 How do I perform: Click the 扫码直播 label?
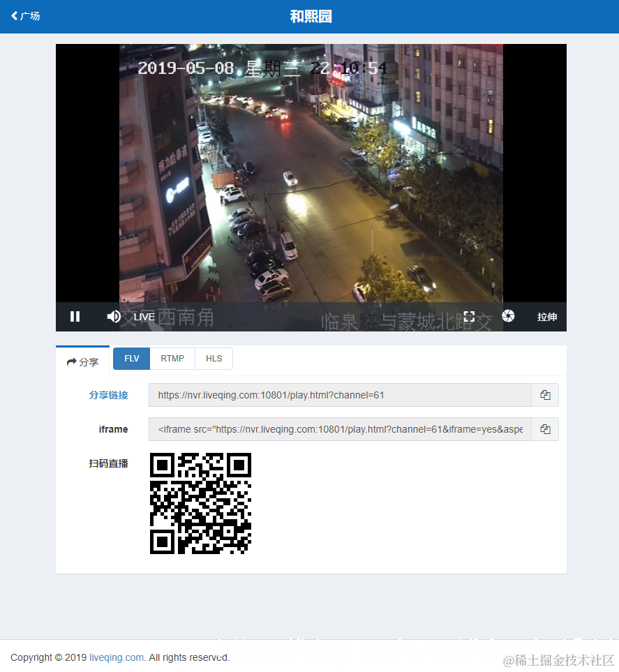pyautogui.click(x=108, y=463)
